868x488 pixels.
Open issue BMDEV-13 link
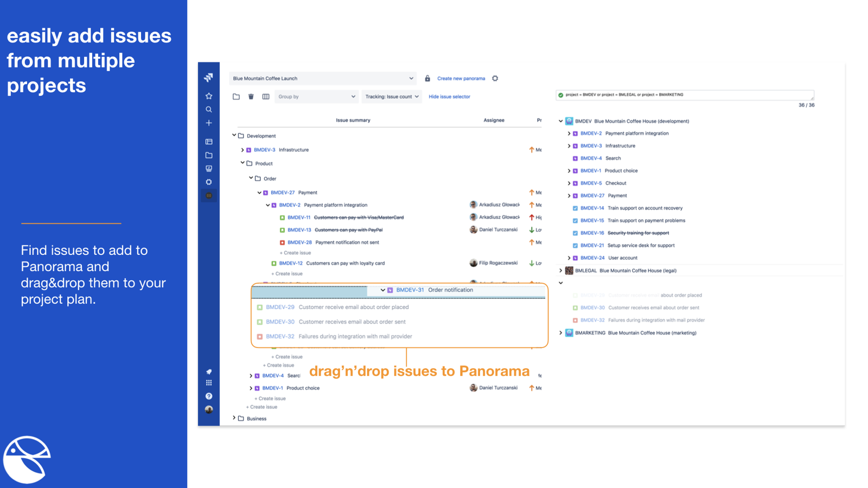(x=299, y=230)
